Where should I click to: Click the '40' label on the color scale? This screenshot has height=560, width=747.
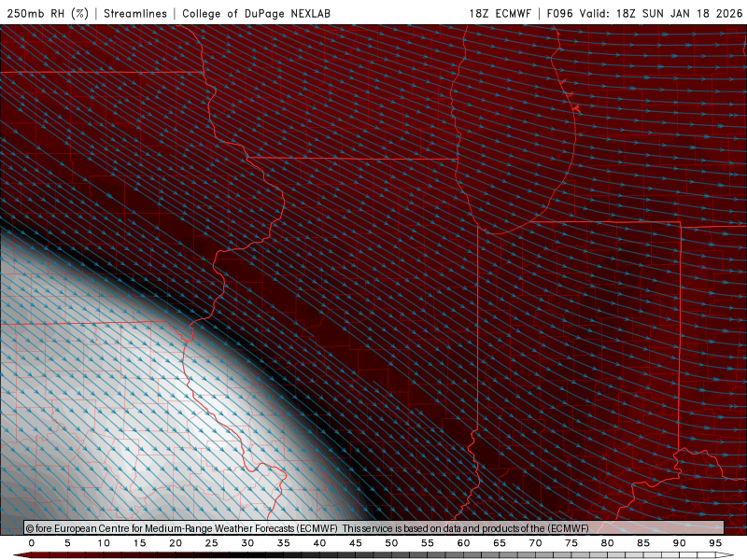pyautogui.click(x=319, y=543)
